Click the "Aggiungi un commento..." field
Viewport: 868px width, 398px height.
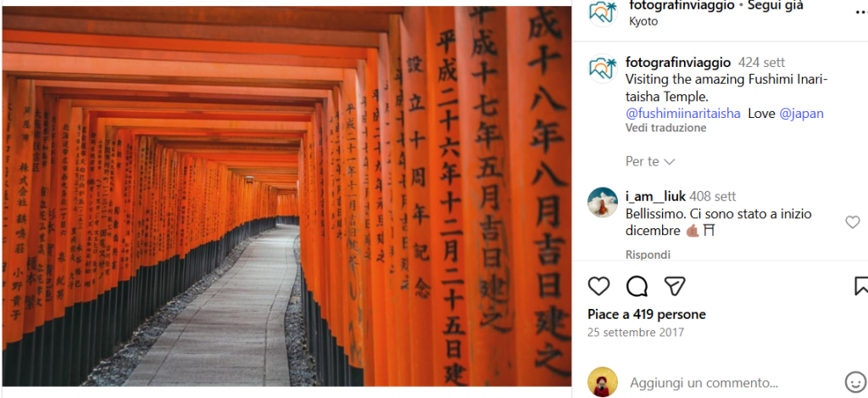point(704,383)
